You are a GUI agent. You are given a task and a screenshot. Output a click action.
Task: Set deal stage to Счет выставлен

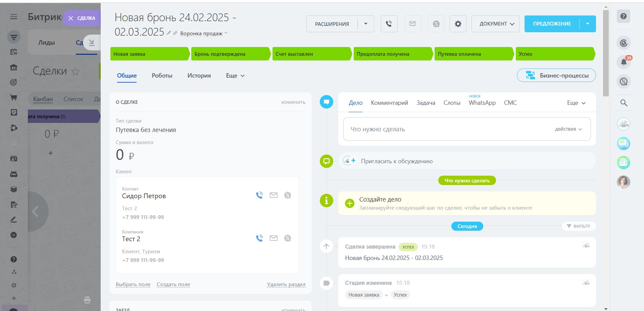click(311, 54)
